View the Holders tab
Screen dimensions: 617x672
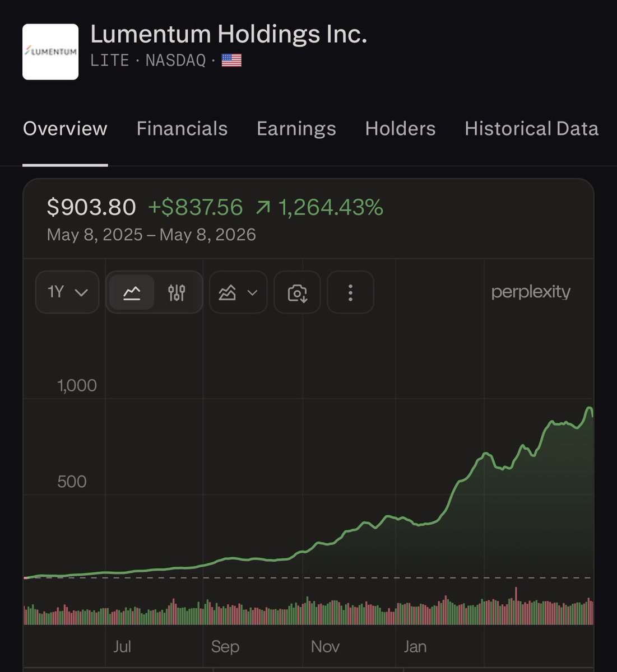(x=400, y=129)
